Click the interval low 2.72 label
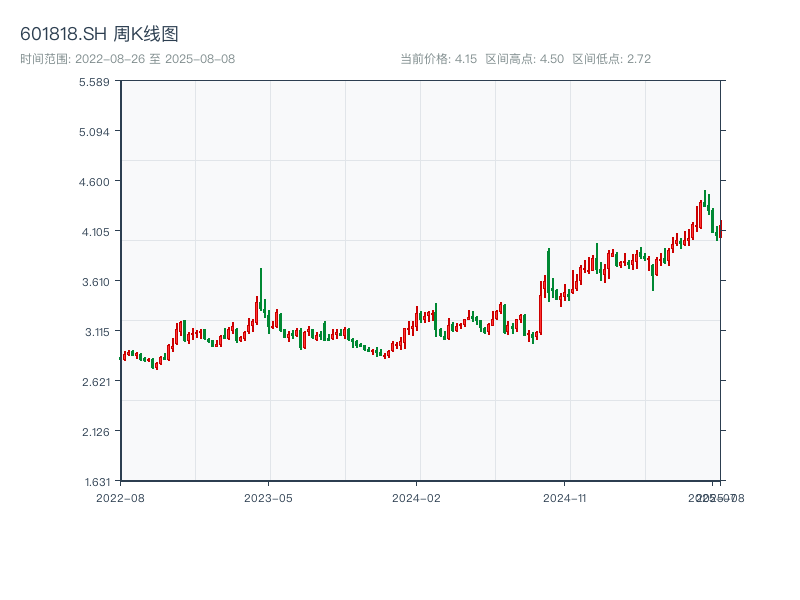Viewport: 800px width, 600px height. click(611, 59)
